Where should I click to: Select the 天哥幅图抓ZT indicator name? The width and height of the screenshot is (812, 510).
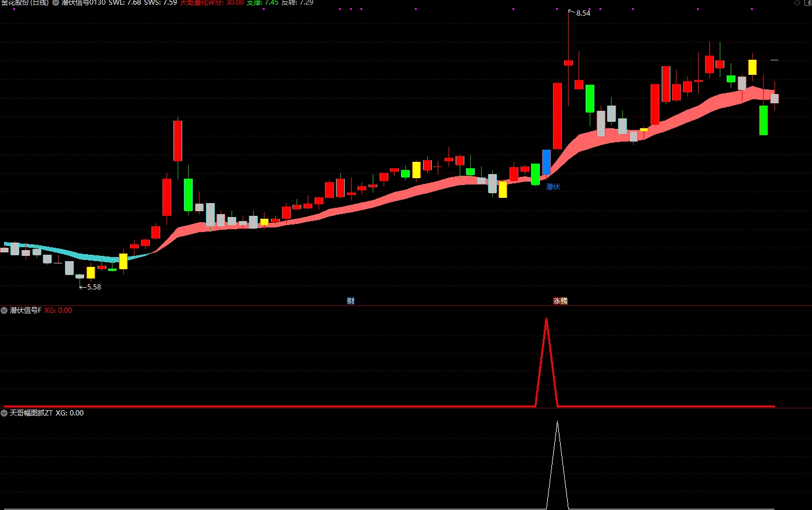[31, 413]
